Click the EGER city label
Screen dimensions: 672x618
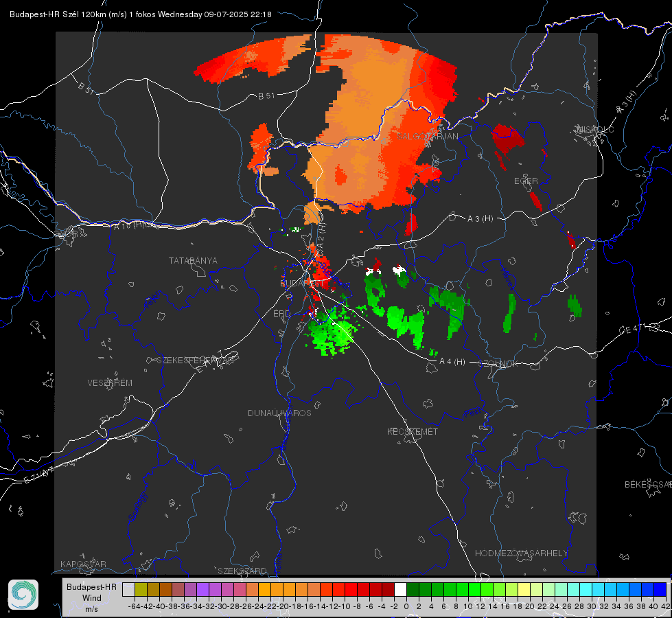[526, 181]
